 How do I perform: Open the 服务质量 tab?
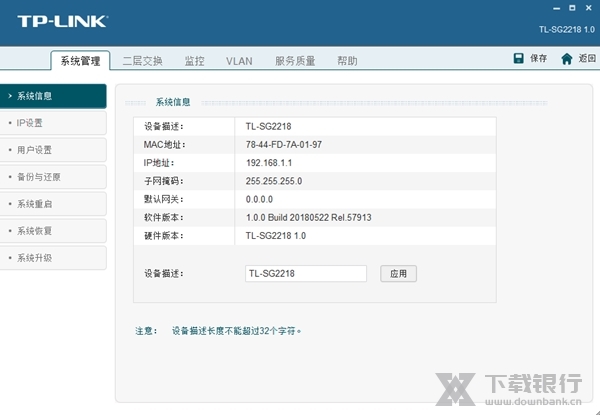coord(295,61)
